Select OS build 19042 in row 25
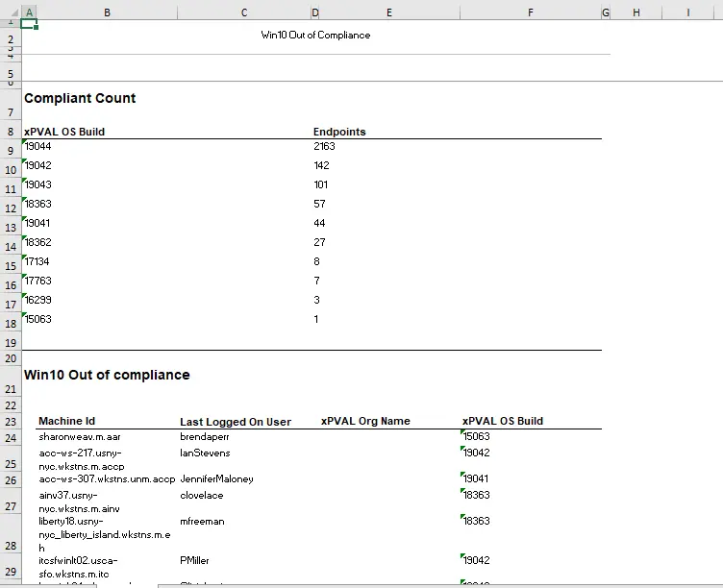 click(x=476, y=453)
